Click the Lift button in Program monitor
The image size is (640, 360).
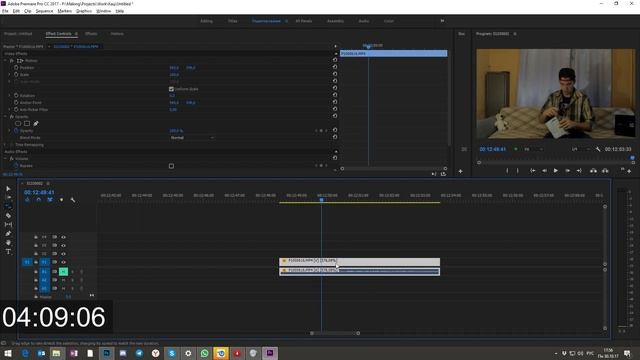(x=593, y=171)
